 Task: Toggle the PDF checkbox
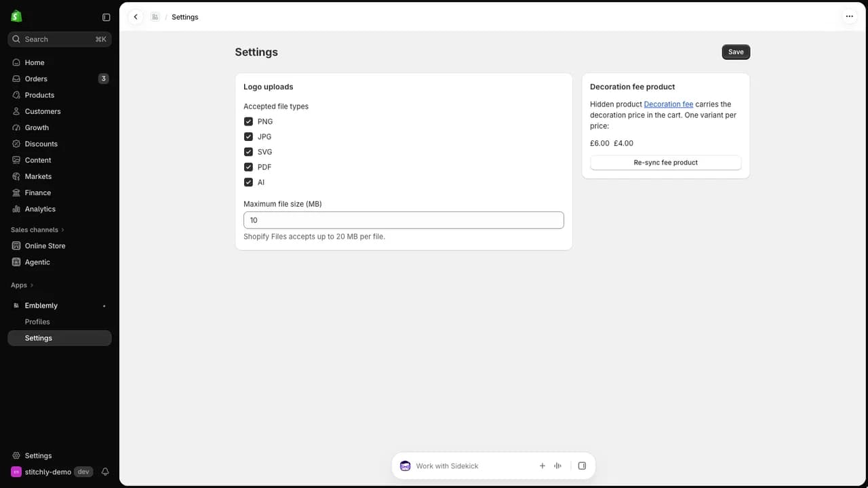248,167
